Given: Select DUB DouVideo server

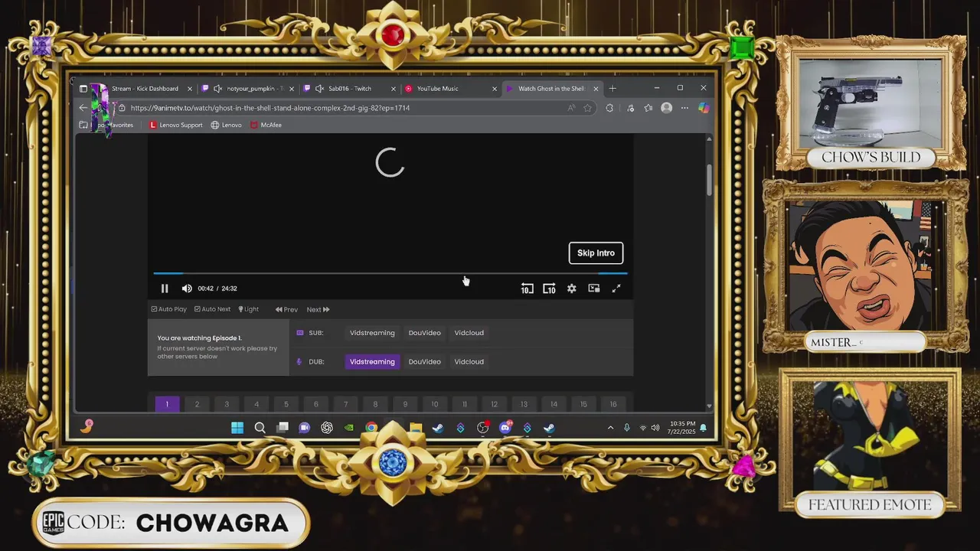Looking at the screenshot, I should click(425, 362).
